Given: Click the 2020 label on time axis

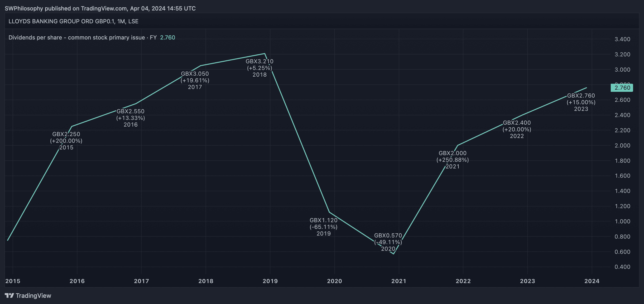Looking at the screenshot, I should tap(335, 281).
